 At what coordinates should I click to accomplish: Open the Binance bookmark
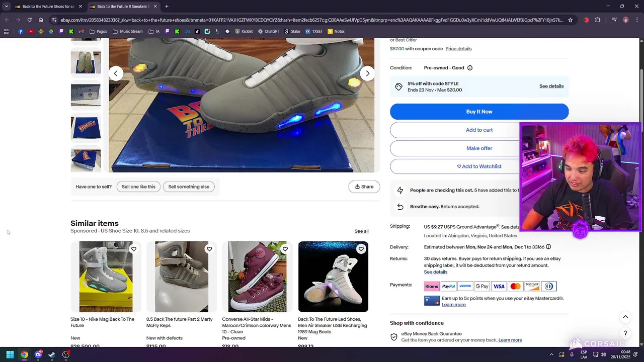[x=41, y=31]
